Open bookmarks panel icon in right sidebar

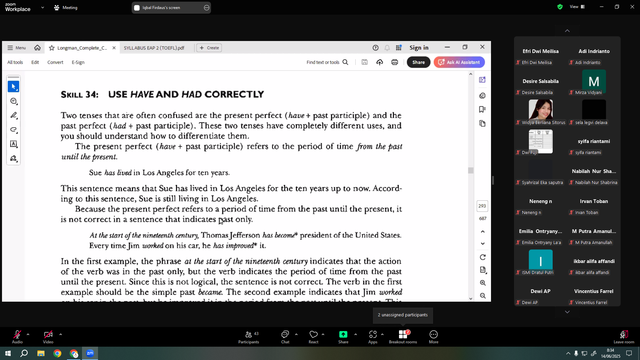pos(482,109)
